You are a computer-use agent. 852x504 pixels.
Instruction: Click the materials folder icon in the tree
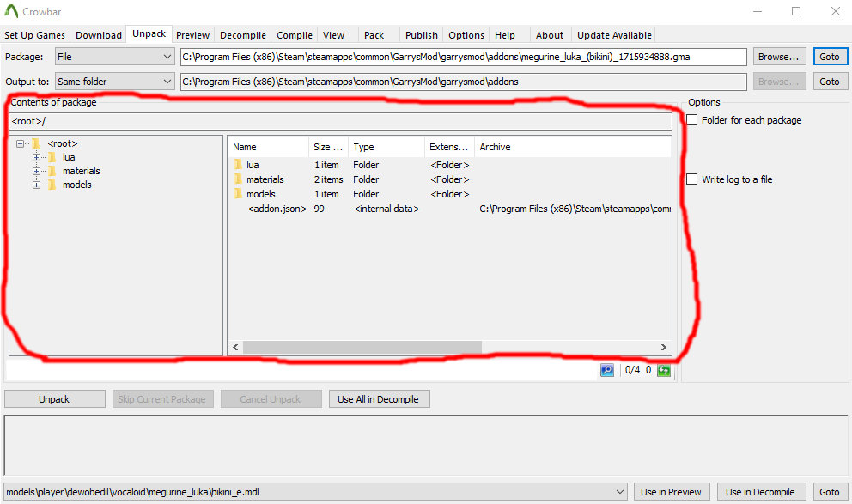[52, 171]
